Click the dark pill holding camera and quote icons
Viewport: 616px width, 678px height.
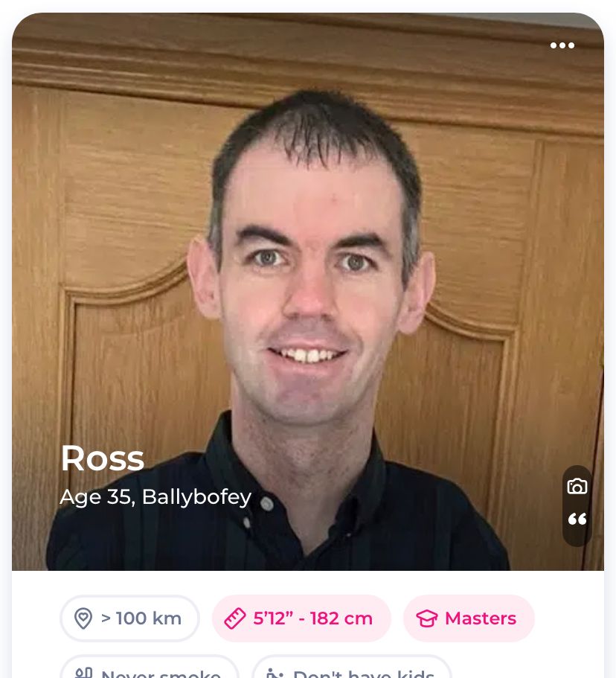pyautogui.click(x=577, y=506)
